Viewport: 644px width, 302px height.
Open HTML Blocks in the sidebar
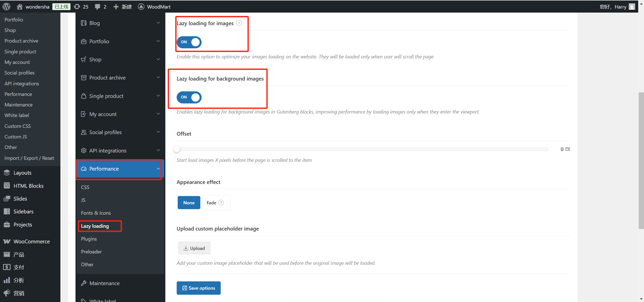[28, 186]
